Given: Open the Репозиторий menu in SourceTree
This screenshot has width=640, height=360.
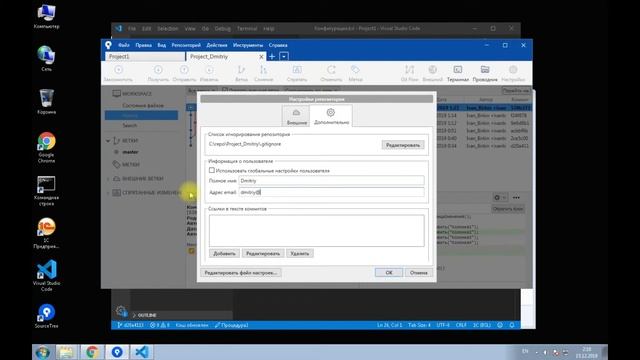Looking at the screenshot, I should coord(186,45).
